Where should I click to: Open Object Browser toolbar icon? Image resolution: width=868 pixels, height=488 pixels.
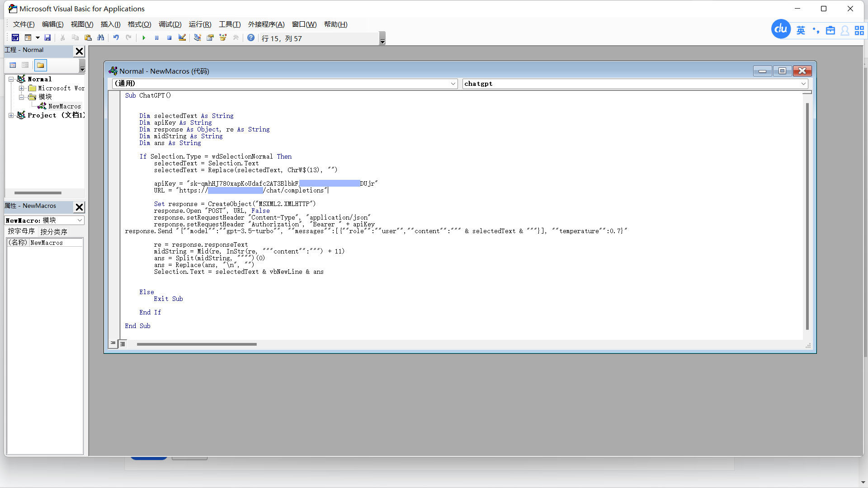223,38
